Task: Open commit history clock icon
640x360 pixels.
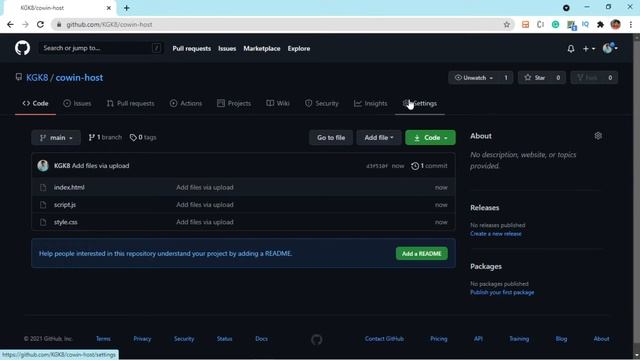Action: click(415, 166)
